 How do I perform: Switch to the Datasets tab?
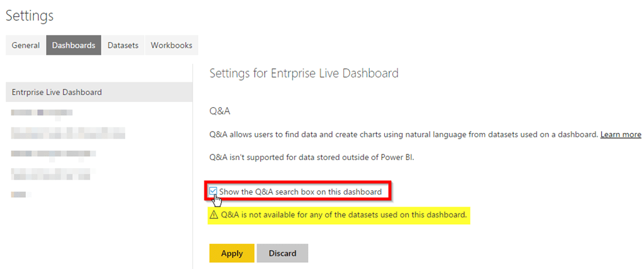click(x=123, y=45)
